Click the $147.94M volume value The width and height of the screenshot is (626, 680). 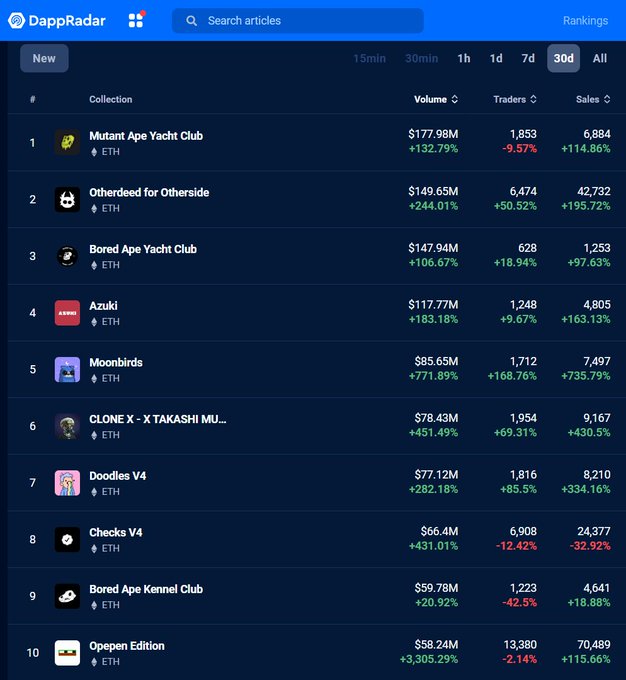(433, 248)
